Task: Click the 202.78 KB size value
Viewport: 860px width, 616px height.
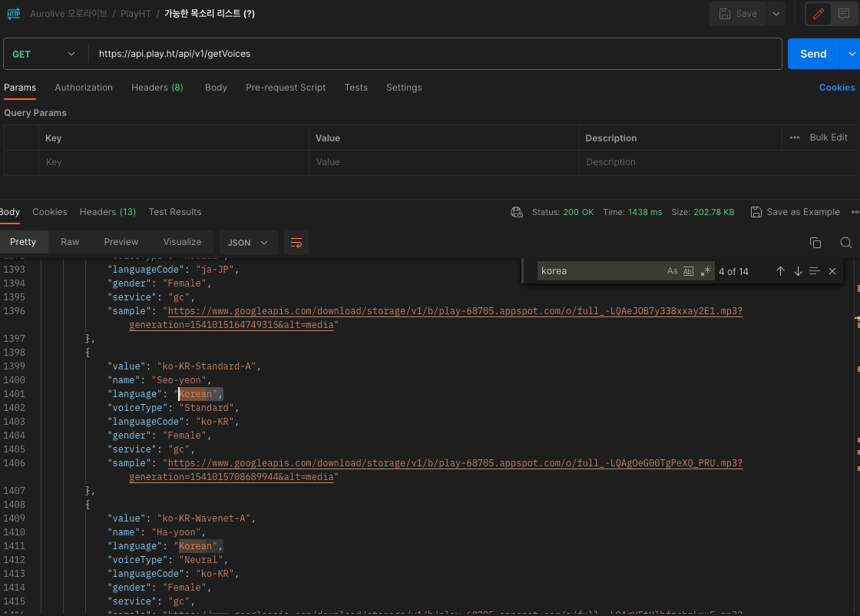Action: point(713,212)
